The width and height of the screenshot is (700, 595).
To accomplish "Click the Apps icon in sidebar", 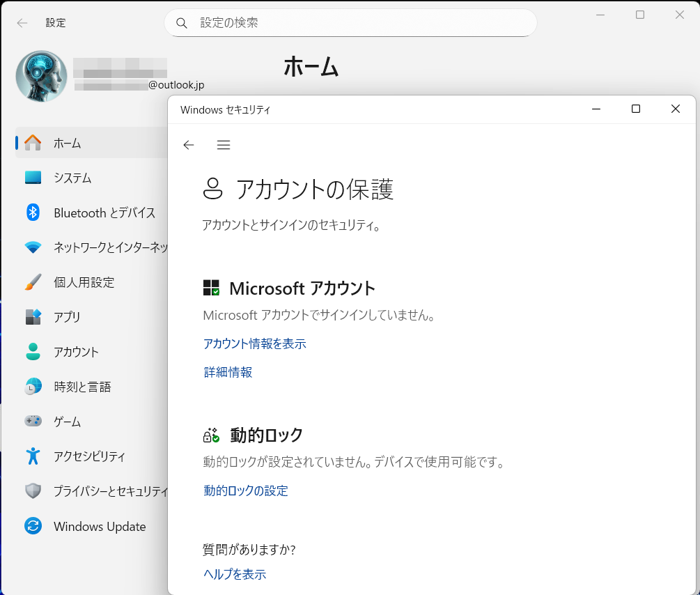I will (x=33, y=317).
